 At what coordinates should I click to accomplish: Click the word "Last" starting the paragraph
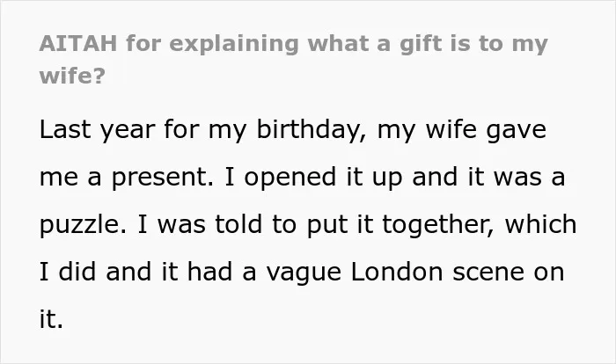pyautogui.click(x=65, y=129)
